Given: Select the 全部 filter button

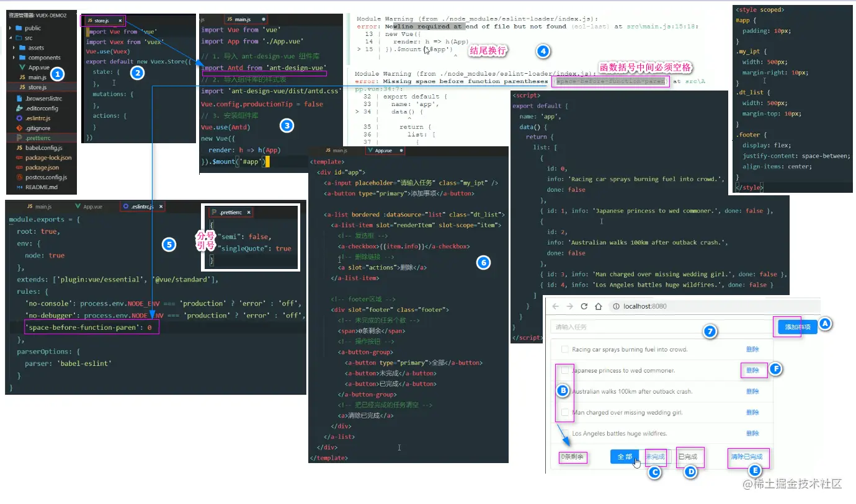Looking at the screenshot, I should (625, 457).
